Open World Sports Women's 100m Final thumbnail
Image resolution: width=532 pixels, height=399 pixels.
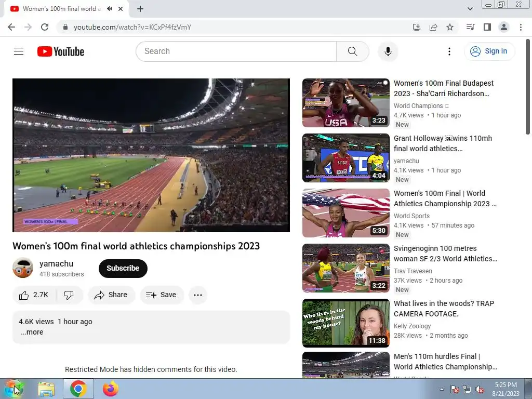[x=345, y=213]
